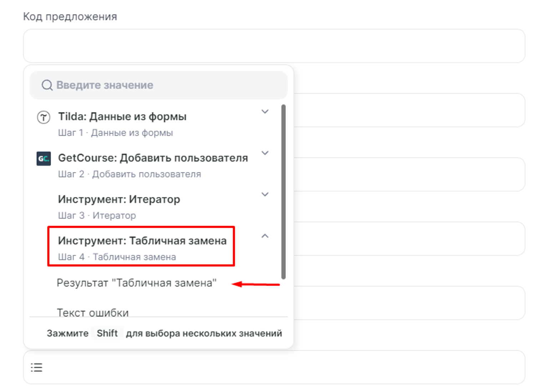This screenshot has height=392, width=546.
Task: Select GetCourse: Добавить пользователя step
Action: (x=153, y=158)
